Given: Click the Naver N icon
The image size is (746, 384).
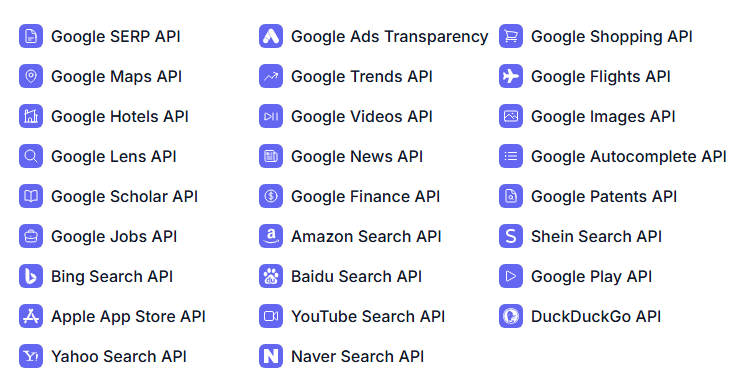Looking at the screenshot, I should click(271, 356).
